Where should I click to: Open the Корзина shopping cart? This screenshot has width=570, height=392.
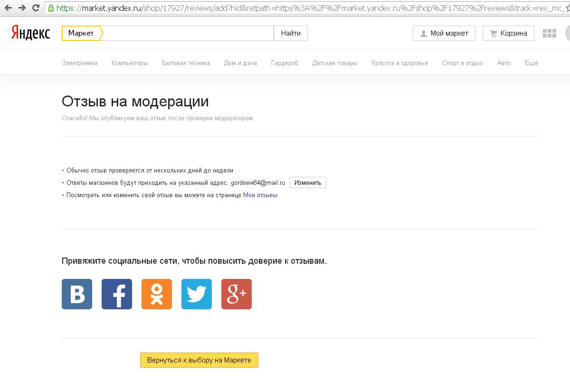coord(508,33)
